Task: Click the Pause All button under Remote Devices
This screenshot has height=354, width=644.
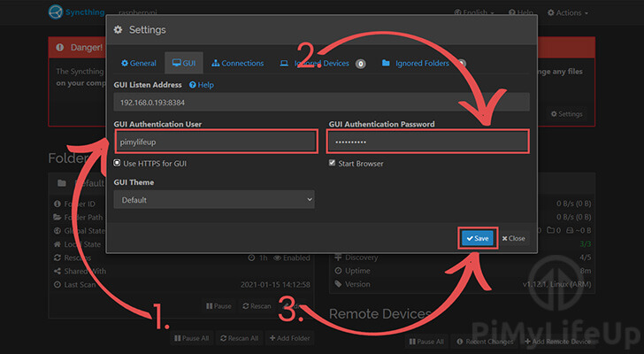Action: pos(426,342)
